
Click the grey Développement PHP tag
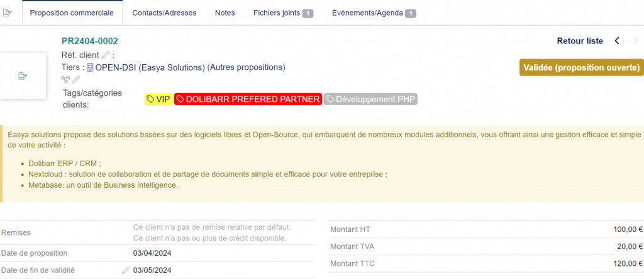[x=371, y=99]
